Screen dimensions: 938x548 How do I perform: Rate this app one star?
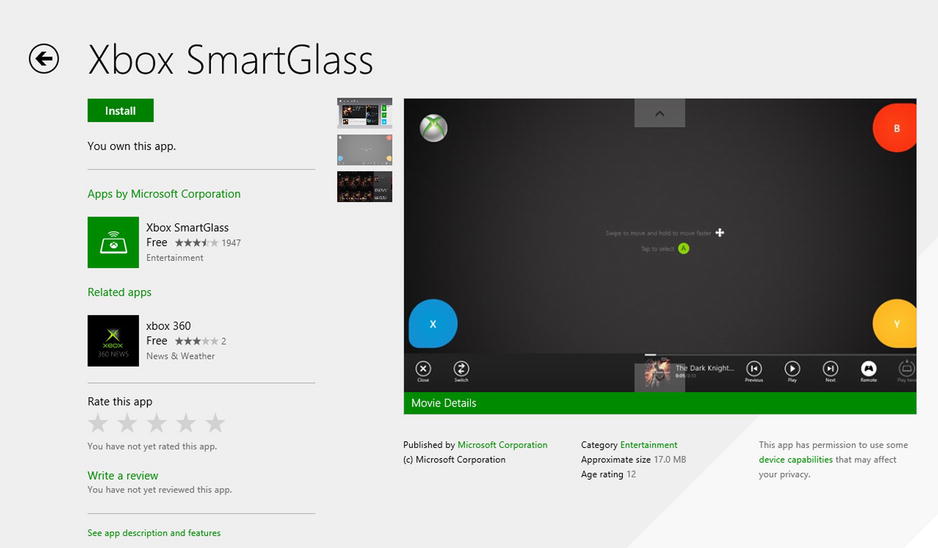98,423
